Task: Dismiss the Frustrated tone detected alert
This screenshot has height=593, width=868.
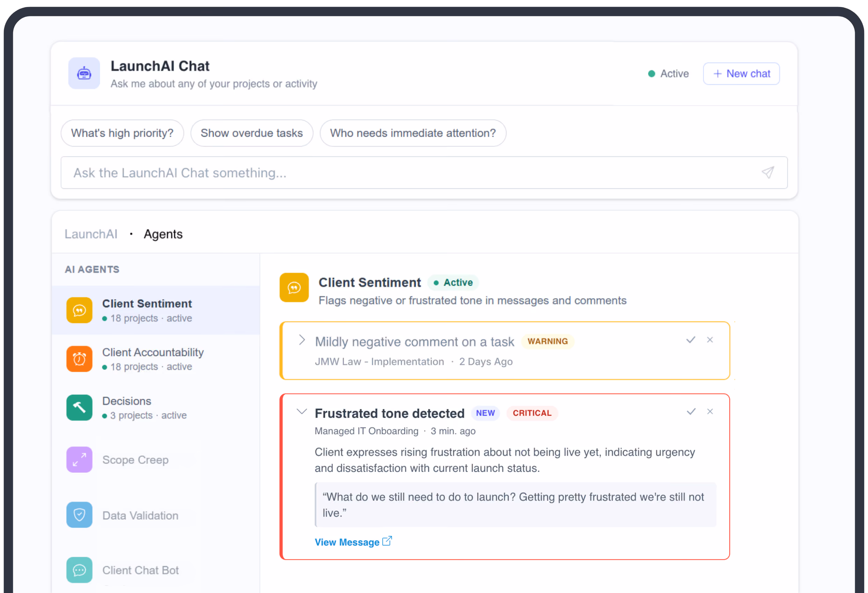Action: tap(709, 411)
